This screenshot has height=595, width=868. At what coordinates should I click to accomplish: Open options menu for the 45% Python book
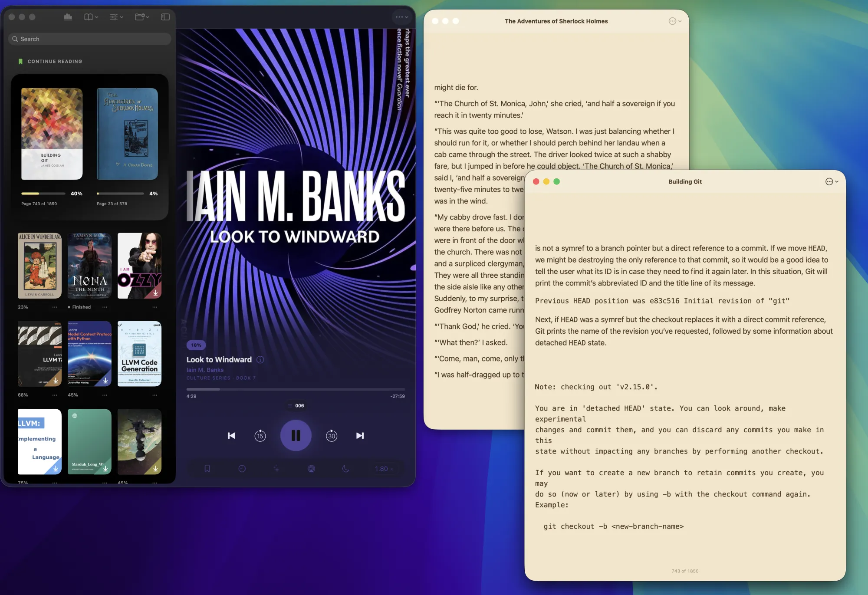point(105,395)
